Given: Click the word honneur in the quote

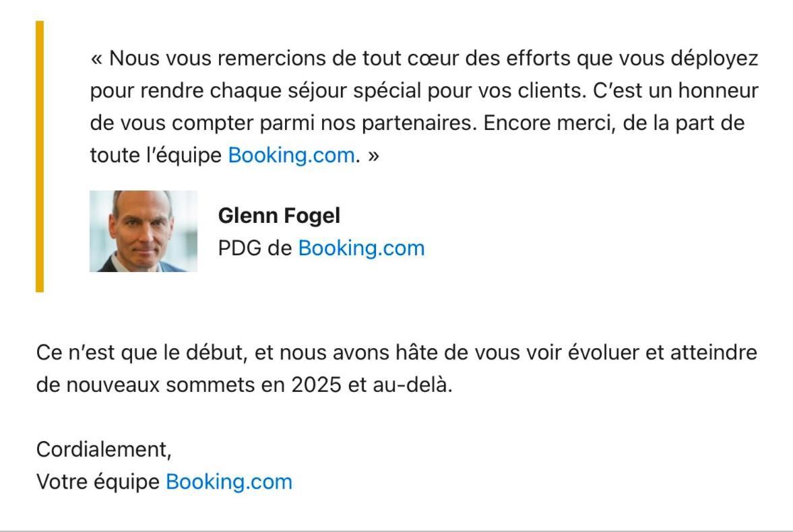Looking at the screenshot, I should pyautogui.click(x=718, y=90).
